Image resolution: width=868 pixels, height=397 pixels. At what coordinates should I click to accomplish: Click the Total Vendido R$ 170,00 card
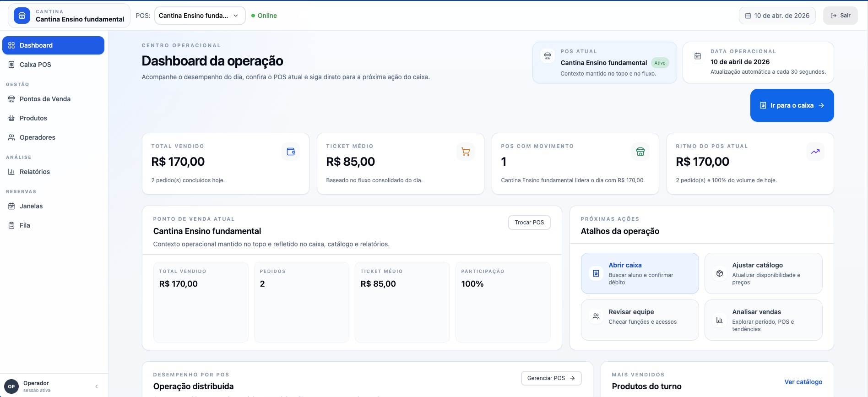(x=226, y=163)
